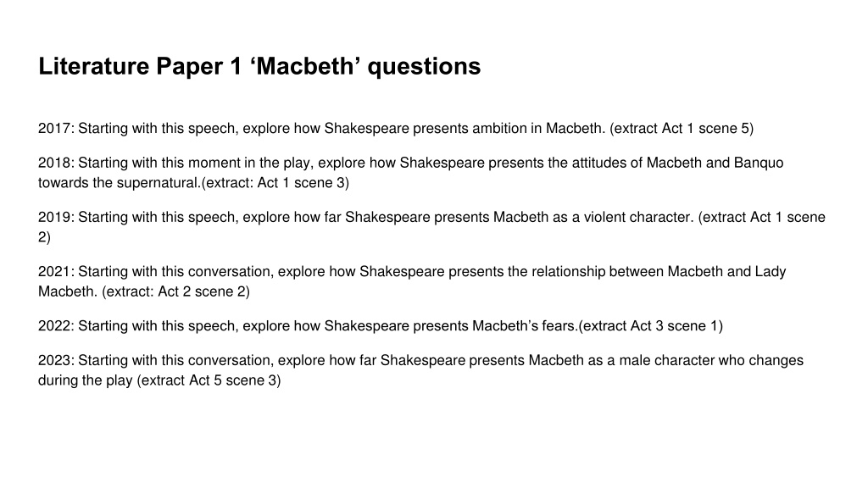Click the '(extract: Act 2 scene 2)' text

[176, 291]
